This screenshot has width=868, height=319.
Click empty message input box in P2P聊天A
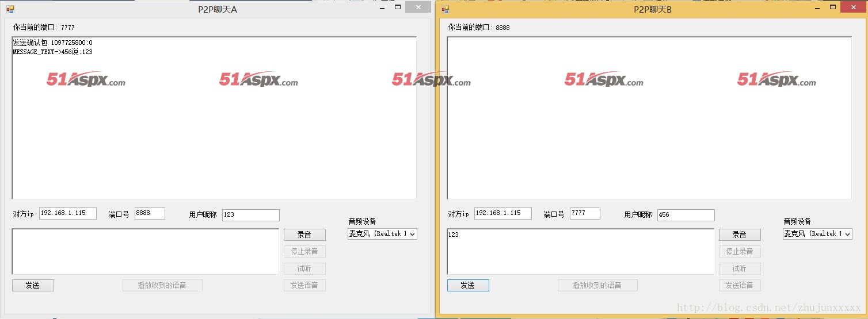pos(146,252)
